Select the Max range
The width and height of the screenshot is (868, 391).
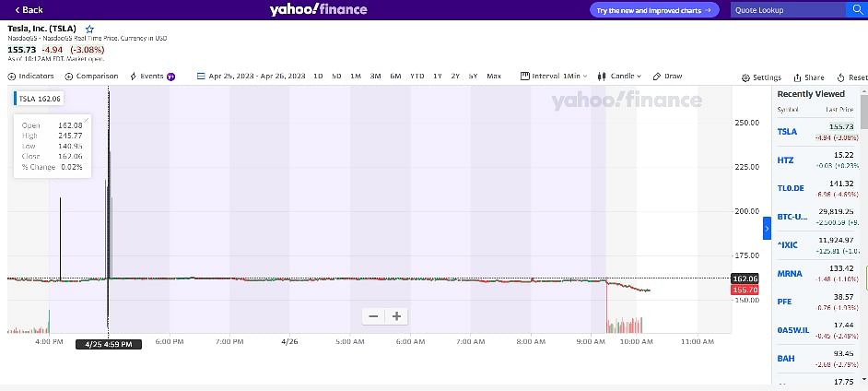click(494, 77)
